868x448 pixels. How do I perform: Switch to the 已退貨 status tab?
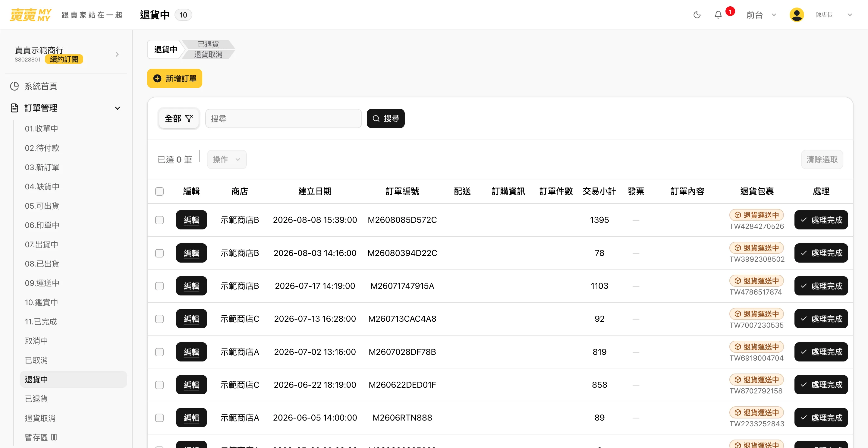pos(208,44)
